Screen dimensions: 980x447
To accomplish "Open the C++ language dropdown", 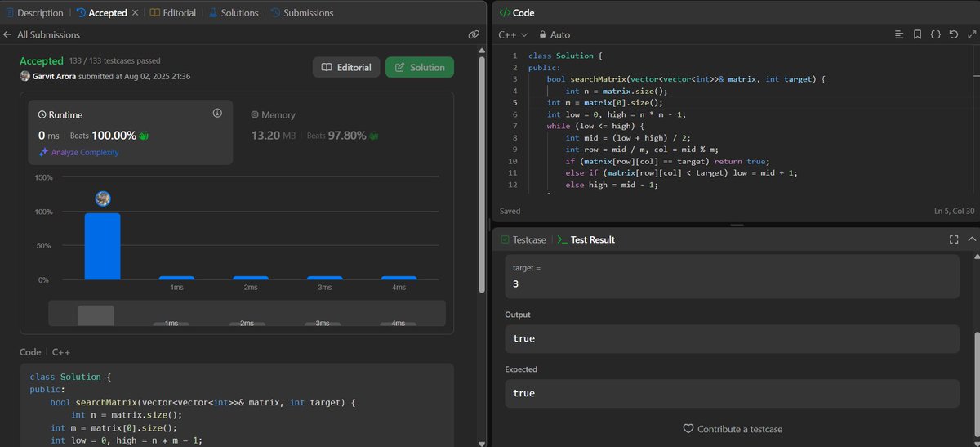I will [513, 35].
